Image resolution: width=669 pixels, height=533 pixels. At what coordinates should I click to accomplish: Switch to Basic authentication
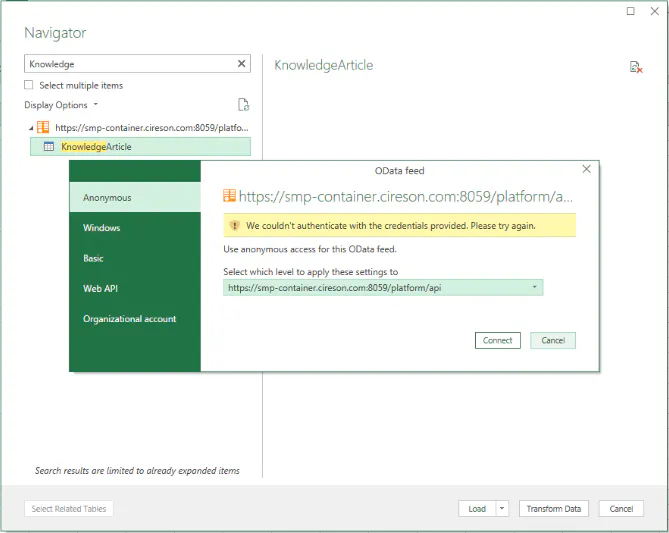(x=135, y=258)
